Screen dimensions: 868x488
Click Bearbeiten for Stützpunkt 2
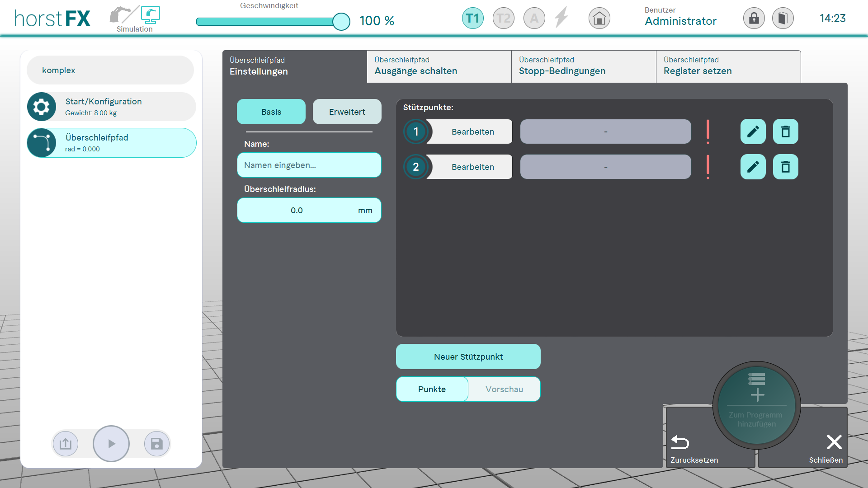pyautogui.click(x=472, y=167)
